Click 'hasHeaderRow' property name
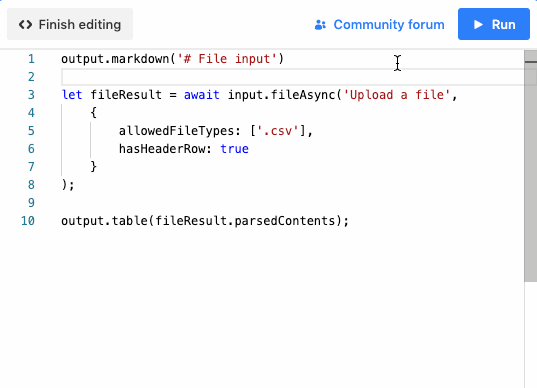 click(162, 149)
